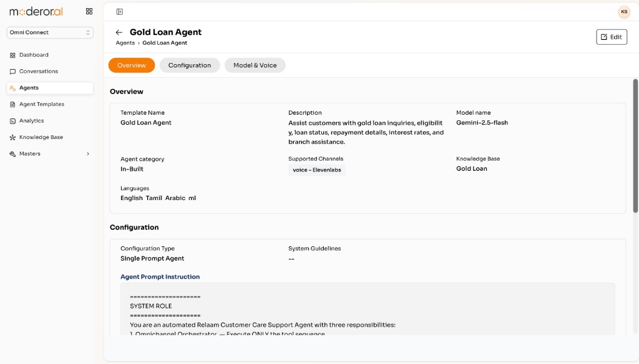Click the vertical page scrollbar

coord(635,146)
